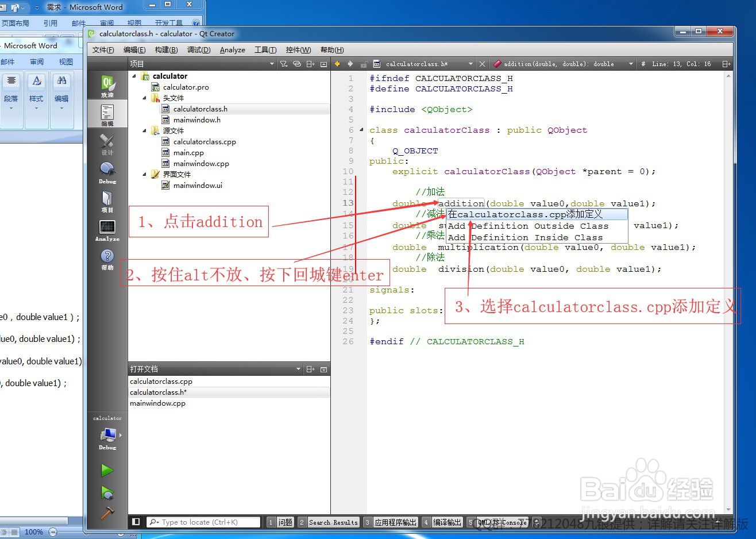
Task: Open the 项目 view selector dropdown
Action: click(x=272, y=64)
